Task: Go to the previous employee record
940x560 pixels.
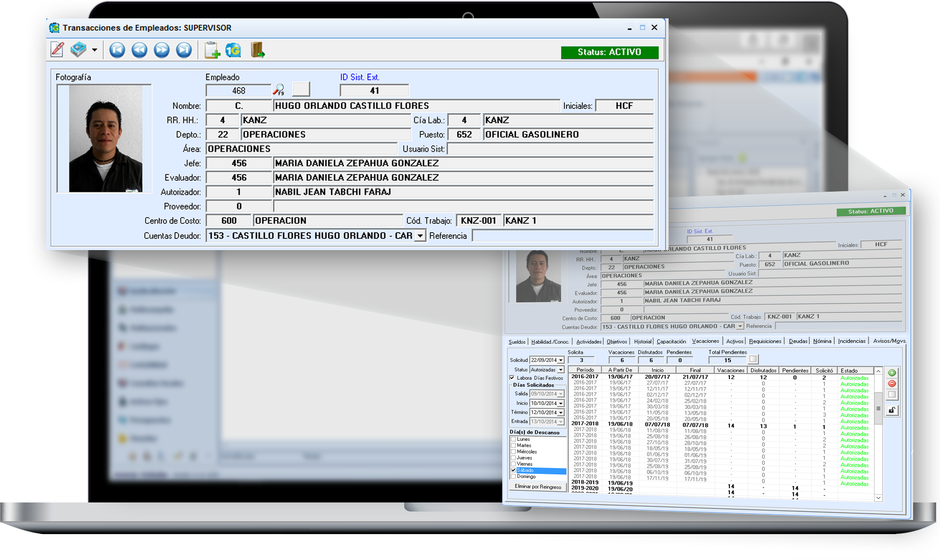Action: pos(139,50)
